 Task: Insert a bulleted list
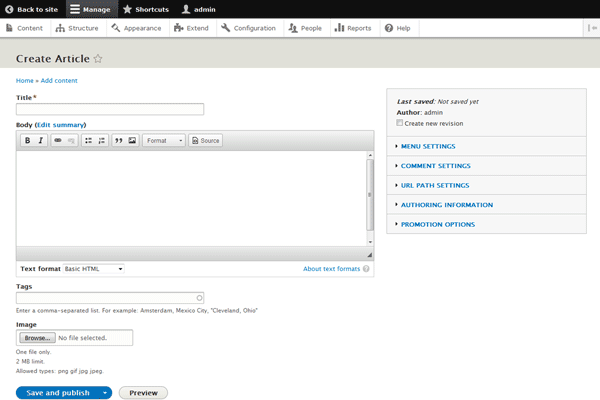point(88,141)
